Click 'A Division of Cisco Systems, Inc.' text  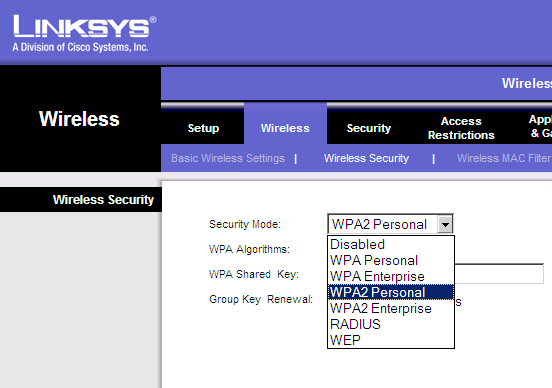pyautogui.click(x=80, y=47)
